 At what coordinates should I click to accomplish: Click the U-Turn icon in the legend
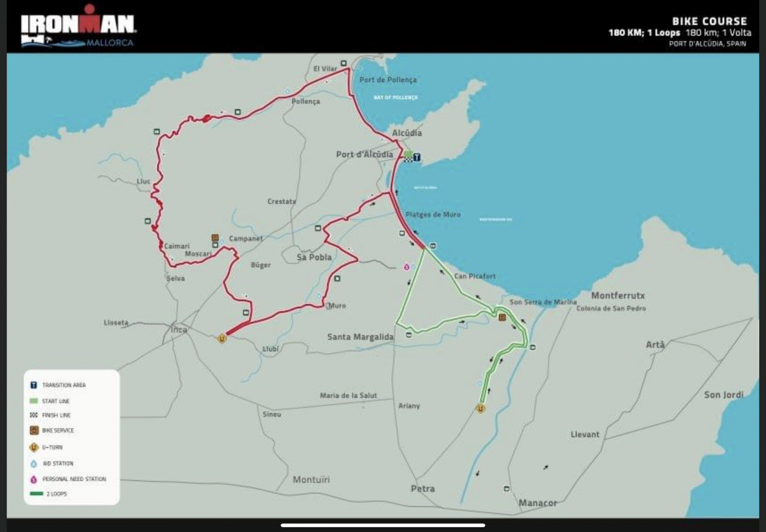[34, 447]
